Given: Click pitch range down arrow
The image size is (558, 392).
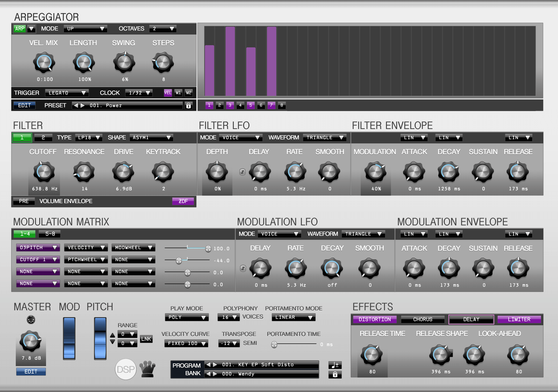Looking at the screenshot, I should 112,342.
